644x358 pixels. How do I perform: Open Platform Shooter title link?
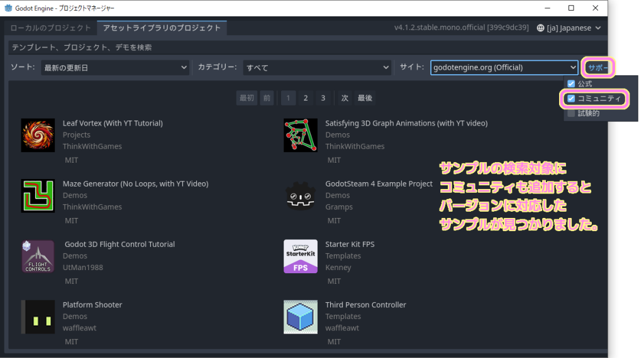point(92,305)
